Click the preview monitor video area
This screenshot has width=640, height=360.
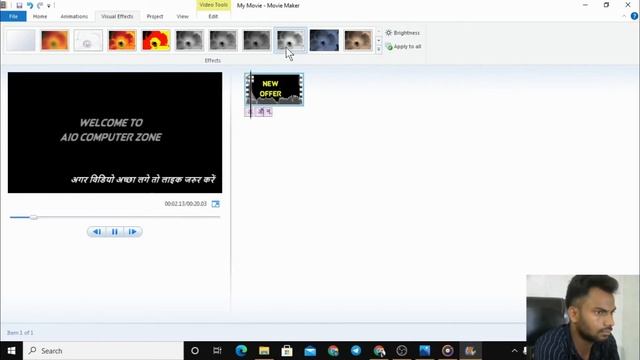point(115,133)
